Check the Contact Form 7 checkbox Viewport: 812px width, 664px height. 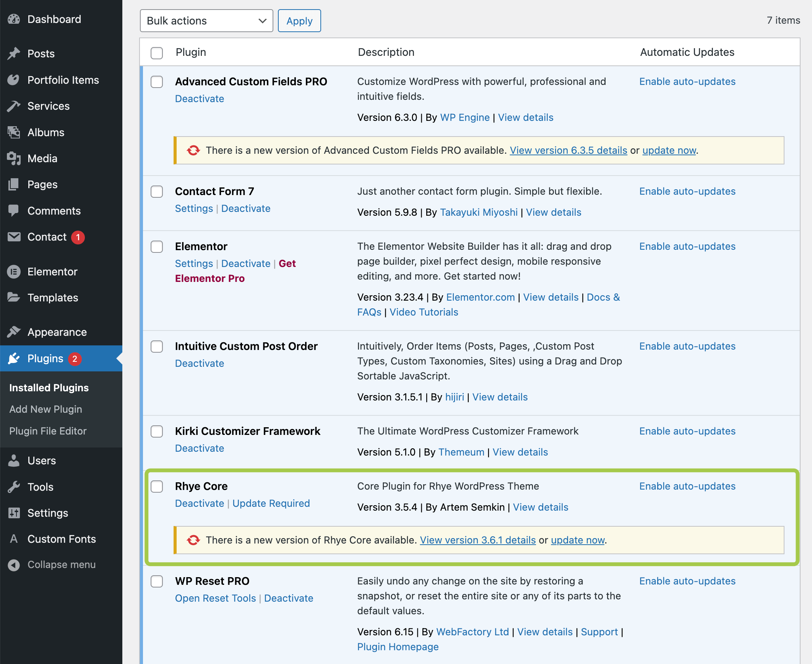[x=157, y=192]
